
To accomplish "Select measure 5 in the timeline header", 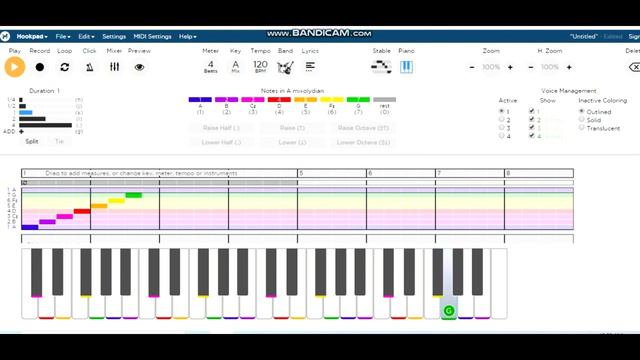I will click(332, 173).
